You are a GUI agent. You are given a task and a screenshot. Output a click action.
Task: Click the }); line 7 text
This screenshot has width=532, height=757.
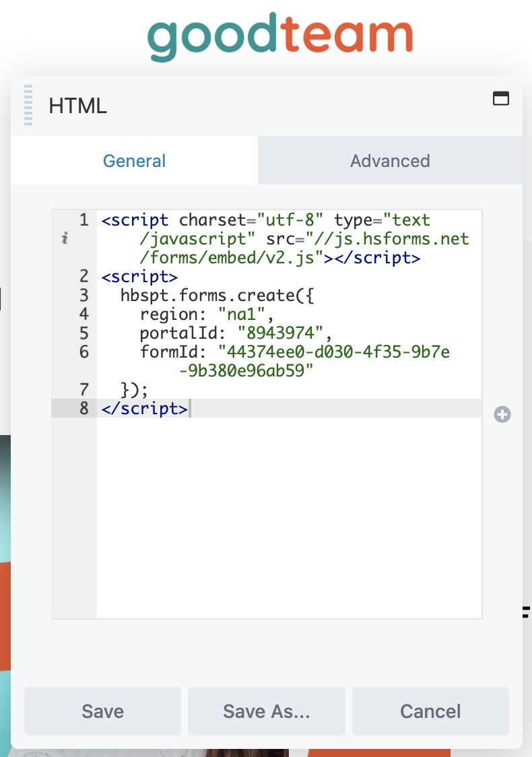[134, 389]
